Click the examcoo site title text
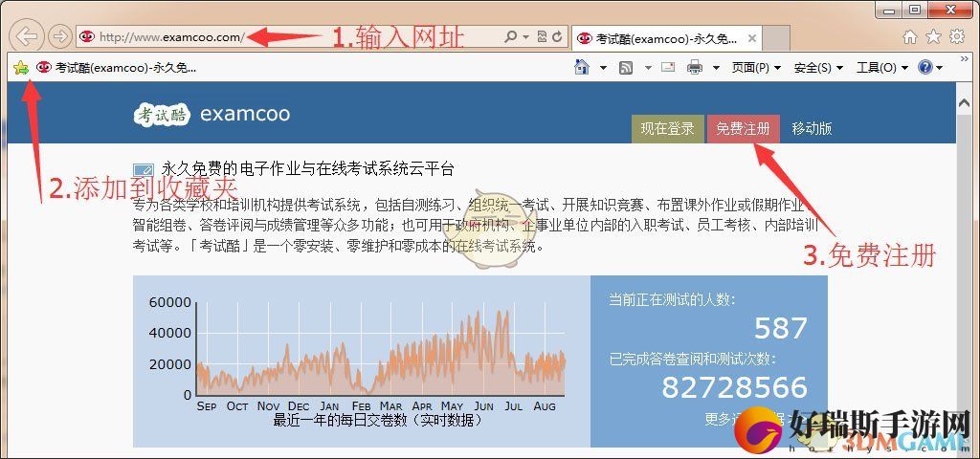Screen dimensions: 980x459 click(245, 114)
